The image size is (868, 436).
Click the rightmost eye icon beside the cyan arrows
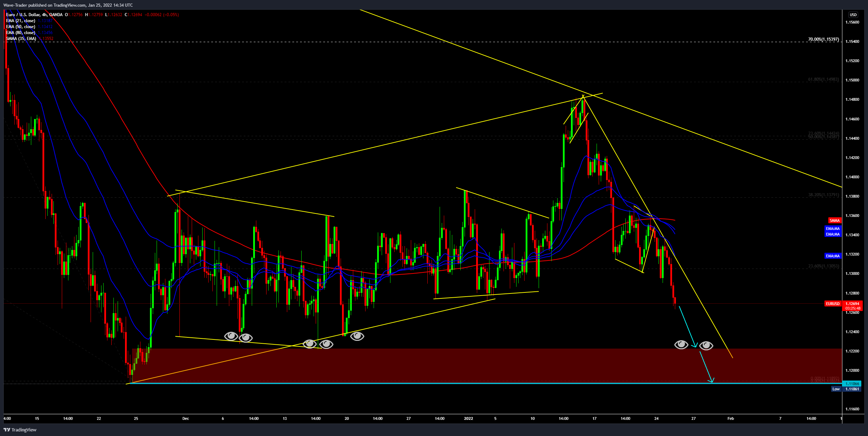(x=706, y=346)
